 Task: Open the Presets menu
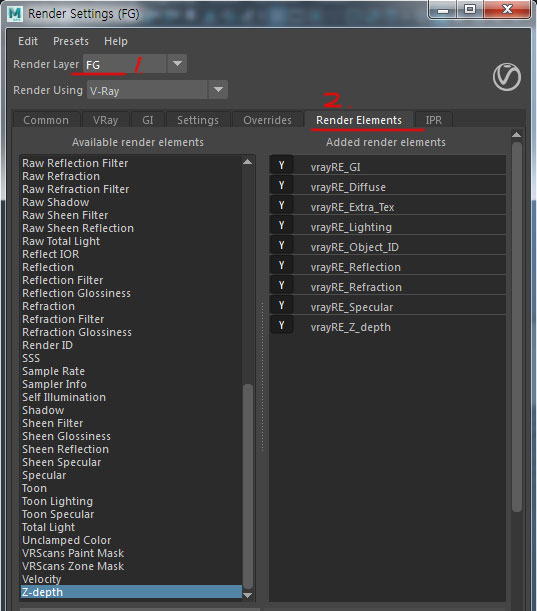[x=71, y=41]
